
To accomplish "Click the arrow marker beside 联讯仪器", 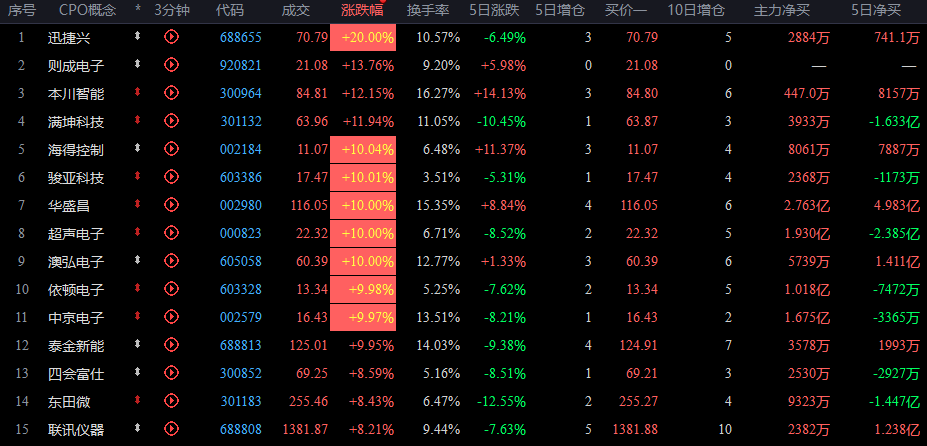I will pos(138,427).
